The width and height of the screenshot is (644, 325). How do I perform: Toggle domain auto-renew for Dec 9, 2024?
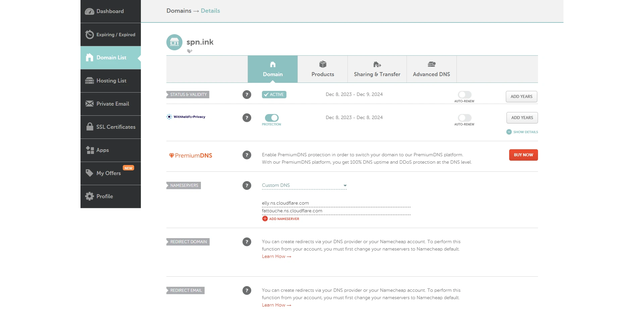click(464, 95)
